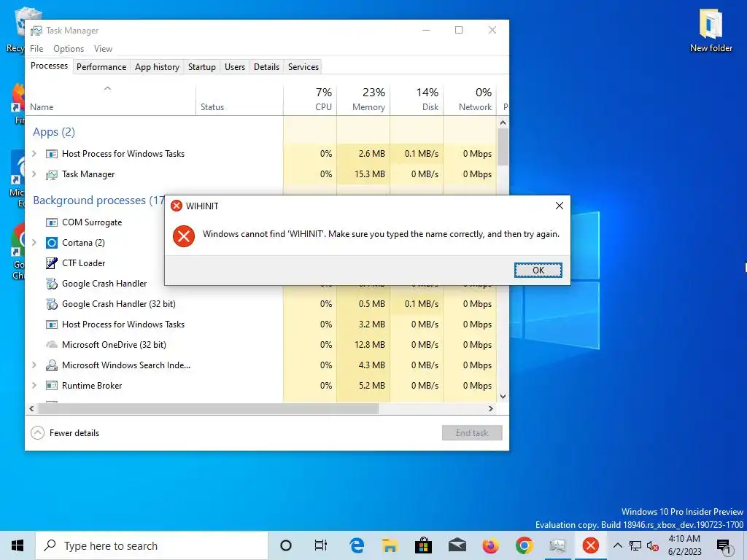Switch to the Details tab
The image size is (747, 560).
coord(266,67)
